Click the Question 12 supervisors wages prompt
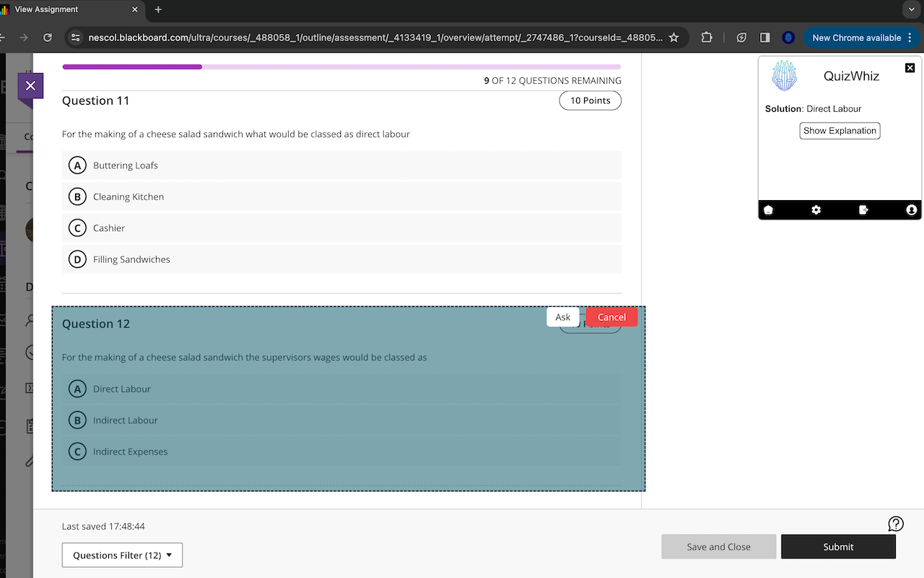 [x=245, y=358]
